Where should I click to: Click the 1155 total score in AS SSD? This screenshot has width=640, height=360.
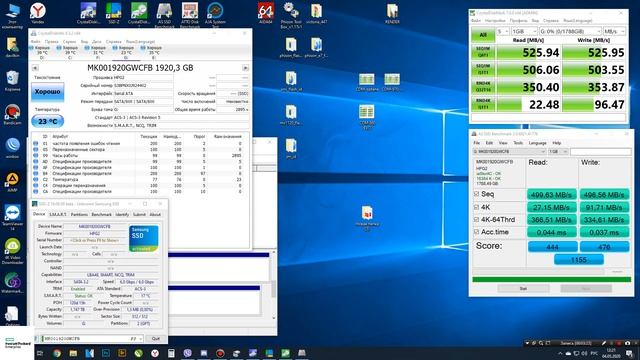click(579, 260)
